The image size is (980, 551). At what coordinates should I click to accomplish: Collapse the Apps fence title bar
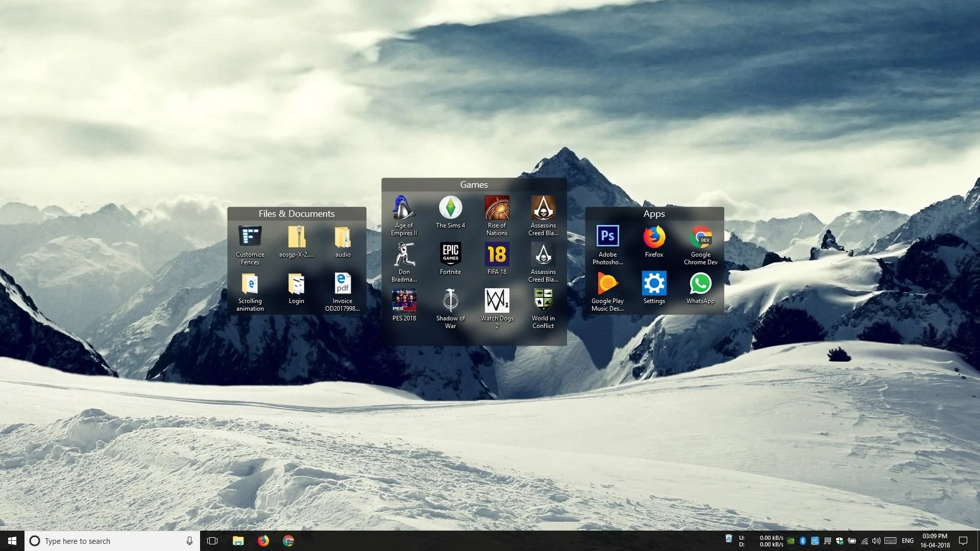[x=654, y=214]
